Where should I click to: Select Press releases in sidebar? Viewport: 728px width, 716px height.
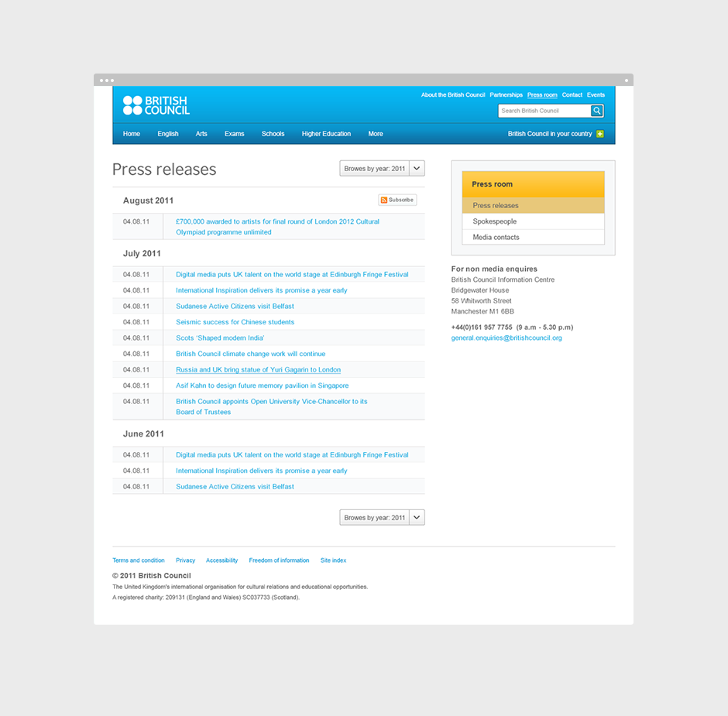click(496, 205)
